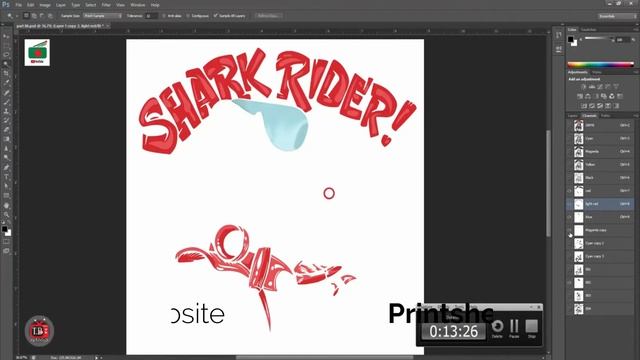640x360 pixels.
Task: Select the Zoom tool
Action: tap(6, 215)
